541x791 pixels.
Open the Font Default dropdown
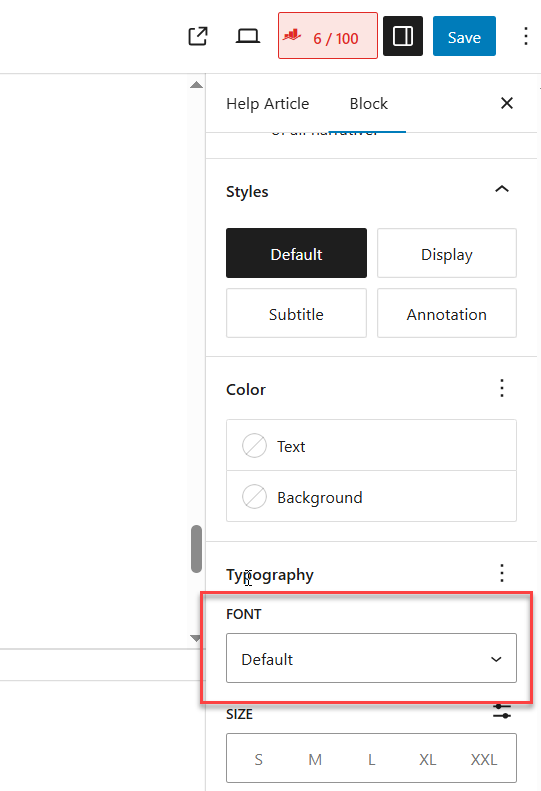371,658
